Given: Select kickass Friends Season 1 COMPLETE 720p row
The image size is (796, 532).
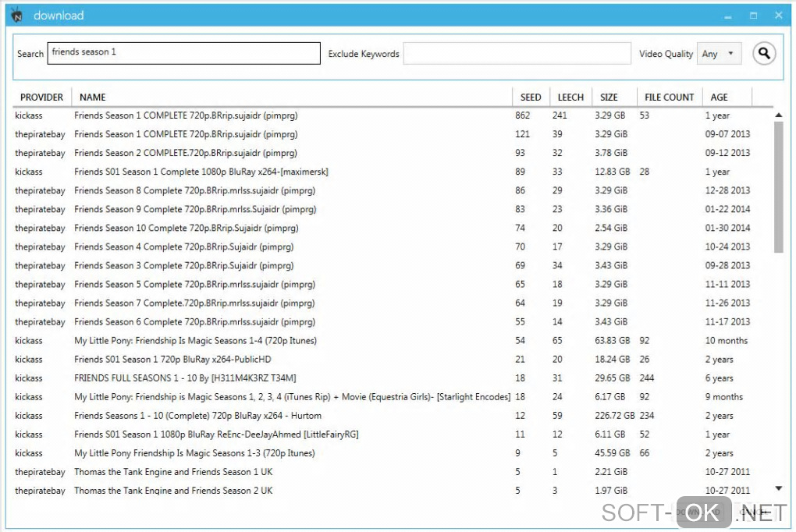Looking at the screenshot, I should pyautogui.click(x=393, y=115).
